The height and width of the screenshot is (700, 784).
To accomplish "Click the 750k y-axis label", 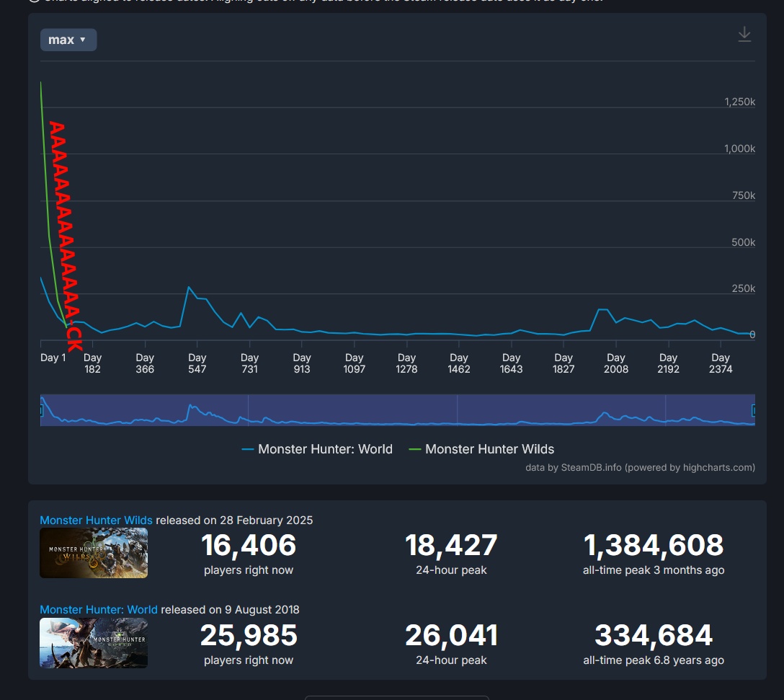I will pos(744,195).
